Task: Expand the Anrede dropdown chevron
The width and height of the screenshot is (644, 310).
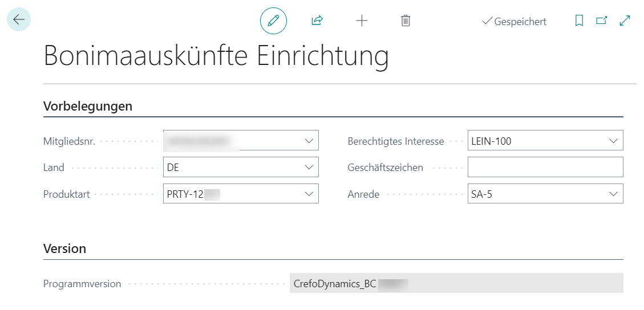Action: click(x=614, y=194)
